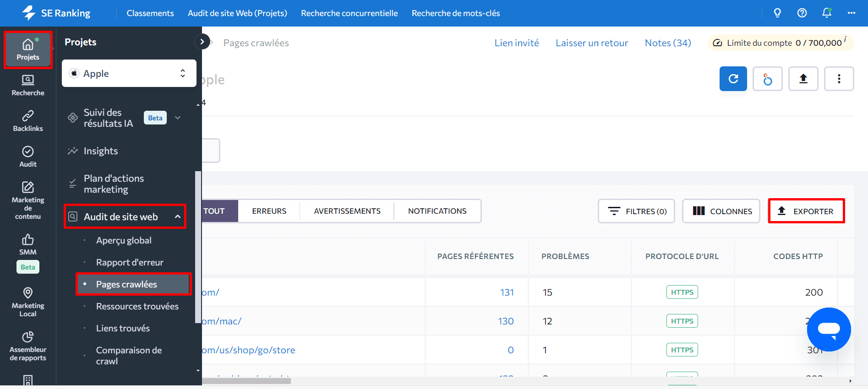Open Liens trouvés submenu item
868x389 pixels.
tap(123, 328)
